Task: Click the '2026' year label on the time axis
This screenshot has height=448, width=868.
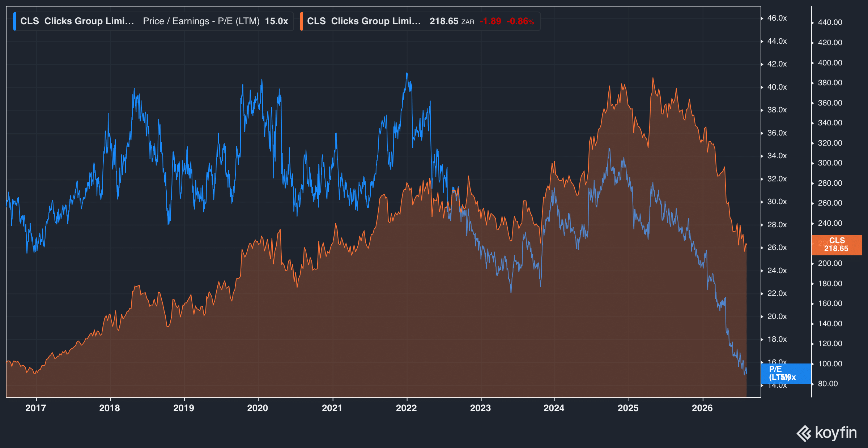Action: point(702,408)
